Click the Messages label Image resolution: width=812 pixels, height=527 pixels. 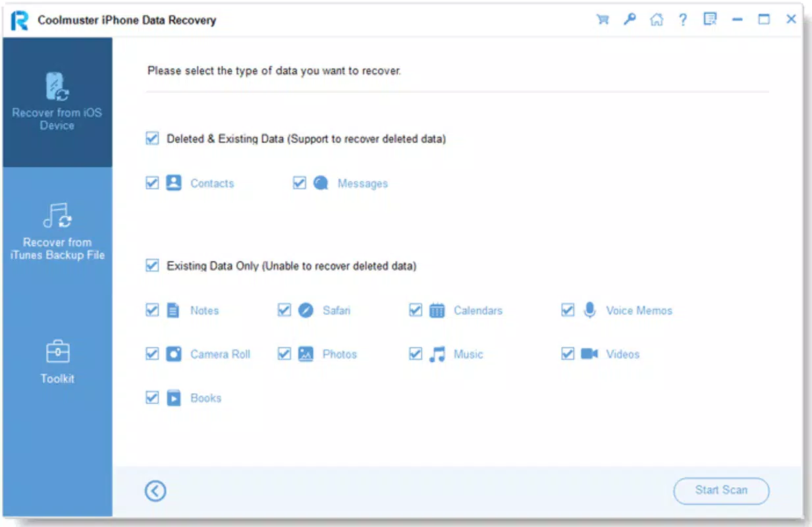coord(363,183)
